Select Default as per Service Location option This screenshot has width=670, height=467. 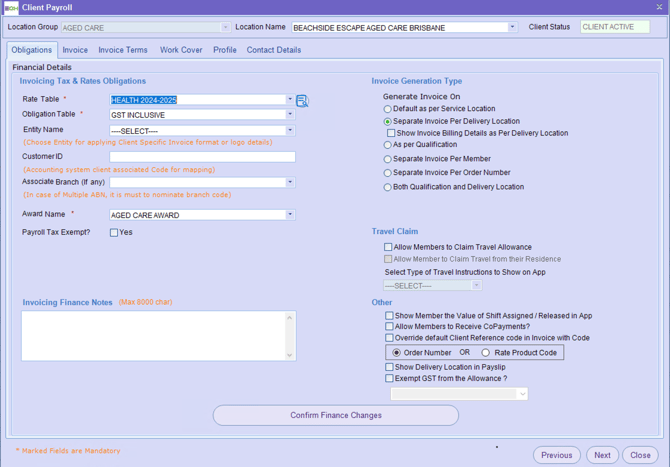[388, 109]
